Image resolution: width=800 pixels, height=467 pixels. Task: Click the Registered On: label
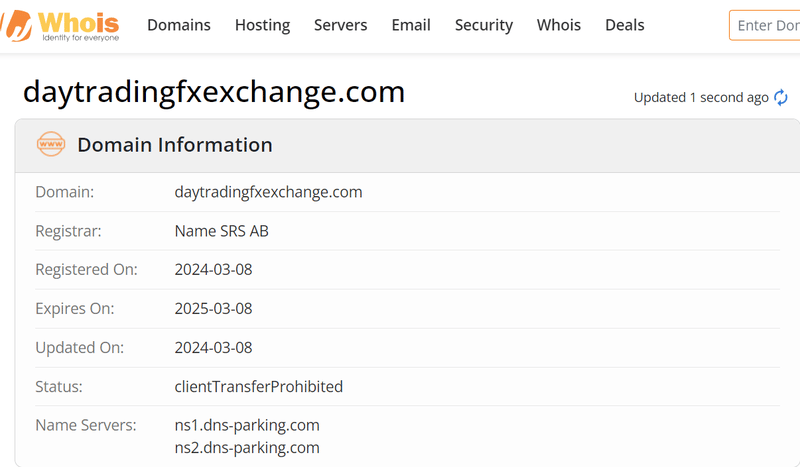(x=86, y=269)
